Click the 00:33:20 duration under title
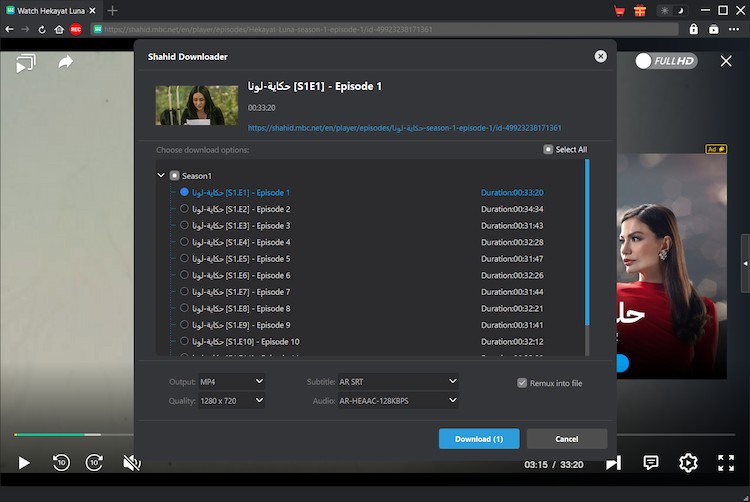Image resolution: width=750 pixels, height=502 pixels. pos(261,108)
